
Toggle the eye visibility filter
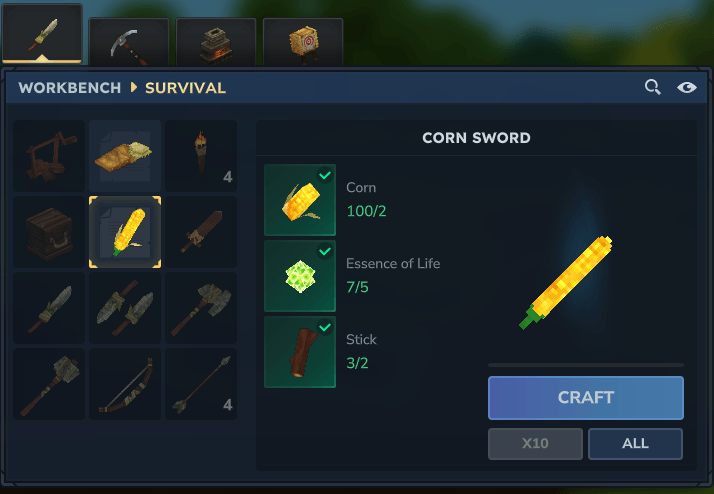tap(686, 87)
